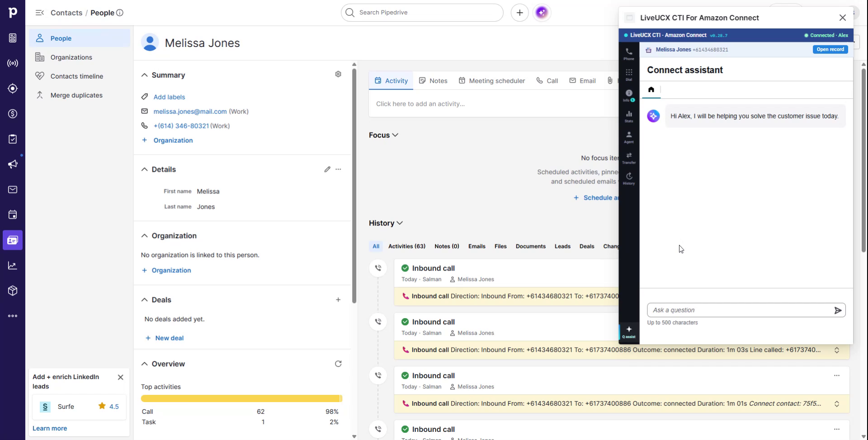Edit Details with the pencil icon
This screenshot has width=868, height=440.
(327, 169)
